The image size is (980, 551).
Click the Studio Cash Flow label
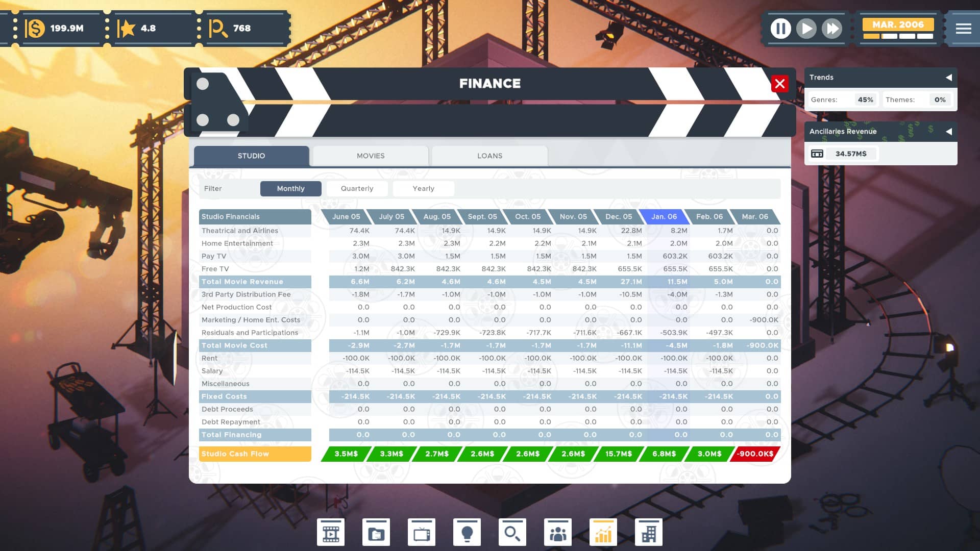255,454
